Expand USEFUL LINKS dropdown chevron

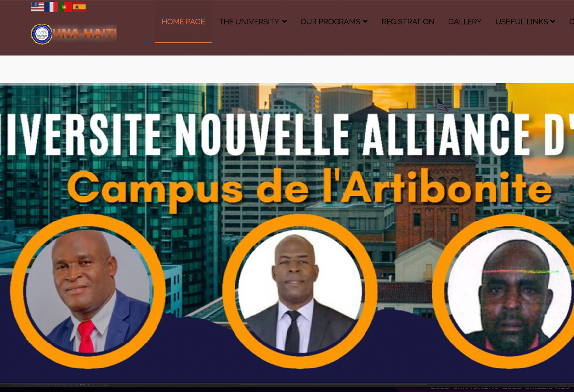click(x=552, y=22)
